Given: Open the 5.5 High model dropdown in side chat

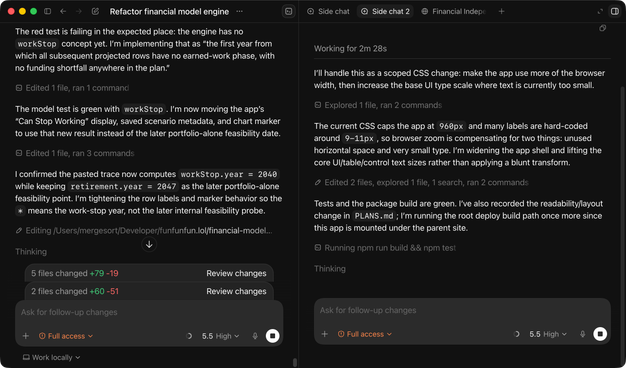Looking at the screenshot, I should pos(548,334).
